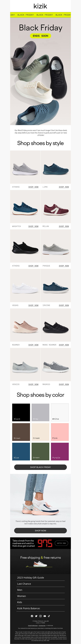Click Shop Now for Wasatch shoe
This screenshot has width=81, height=644.
pyautogui.click(x=33, y=226)
